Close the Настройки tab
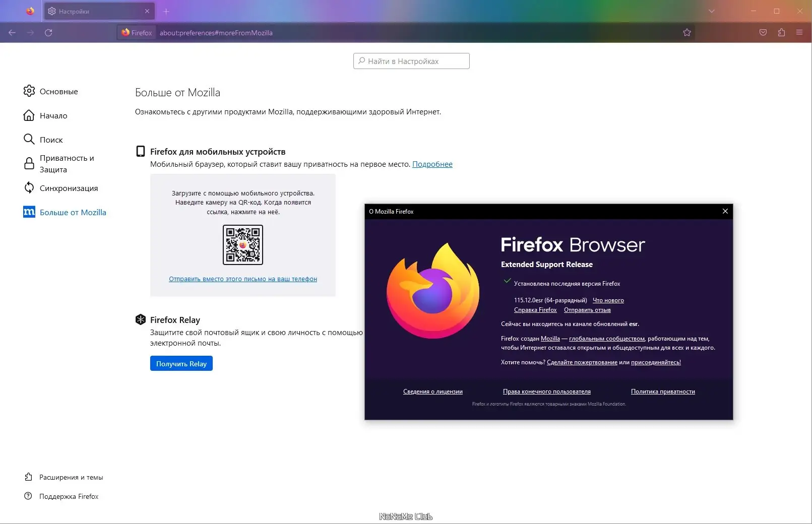Viewport: 812px width, 524px height. tap(147, 11)
